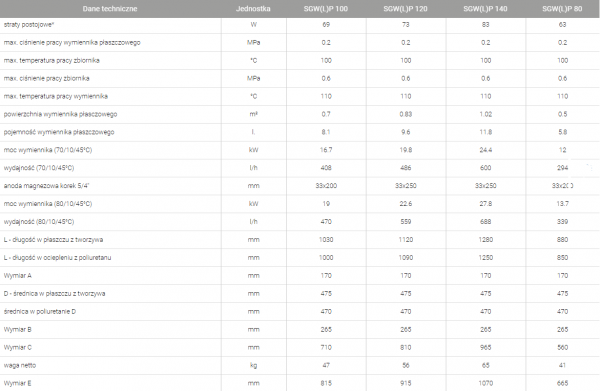The width and height of the screenshot is (600, 391).
Task: Select moc wymiennika (80/10/45°C) row label
Action: [x=48, y=204]
